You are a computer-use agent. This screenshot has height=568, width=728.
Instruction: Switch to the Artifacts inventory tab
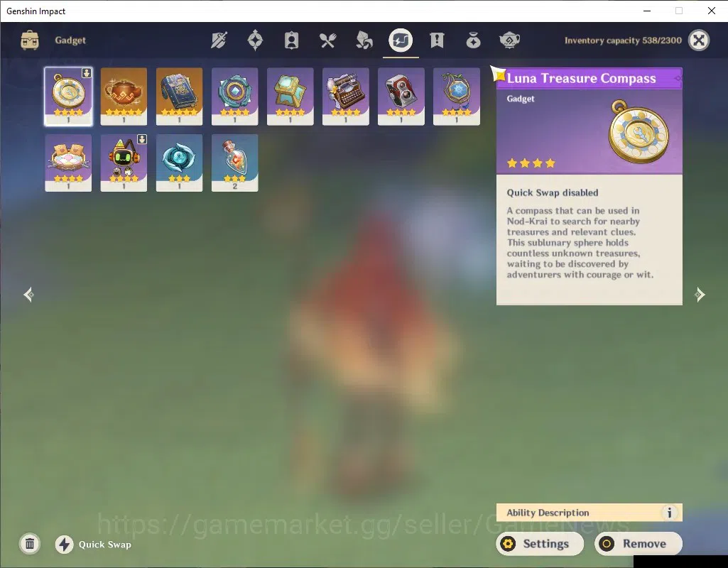255,40
